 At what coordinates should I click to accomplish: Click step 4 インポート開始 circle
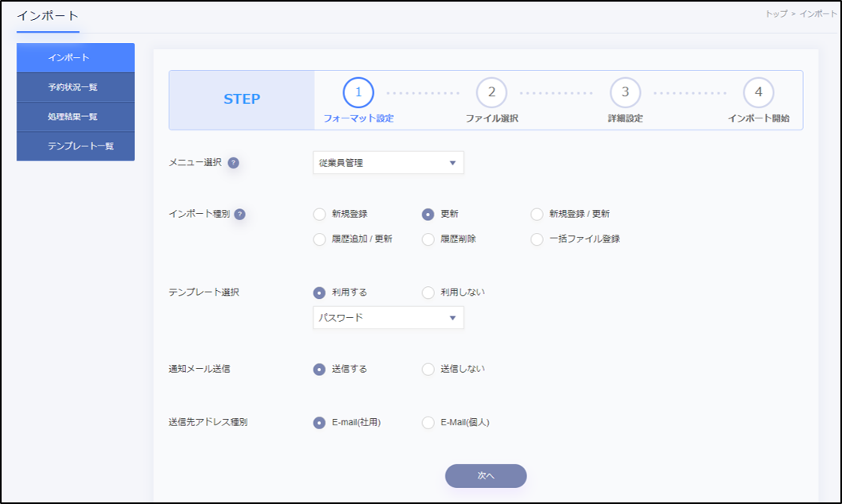759,92
